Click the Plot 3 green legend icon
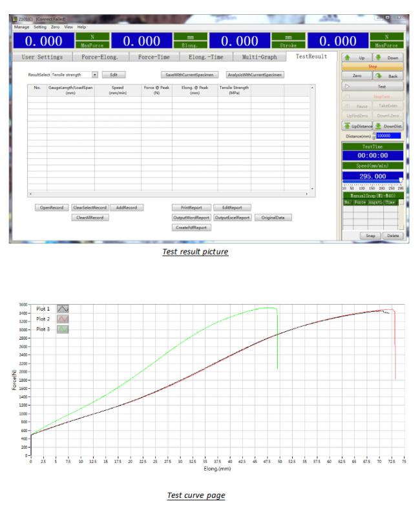This screenshot has height=505, width=420. pos(63,329)
